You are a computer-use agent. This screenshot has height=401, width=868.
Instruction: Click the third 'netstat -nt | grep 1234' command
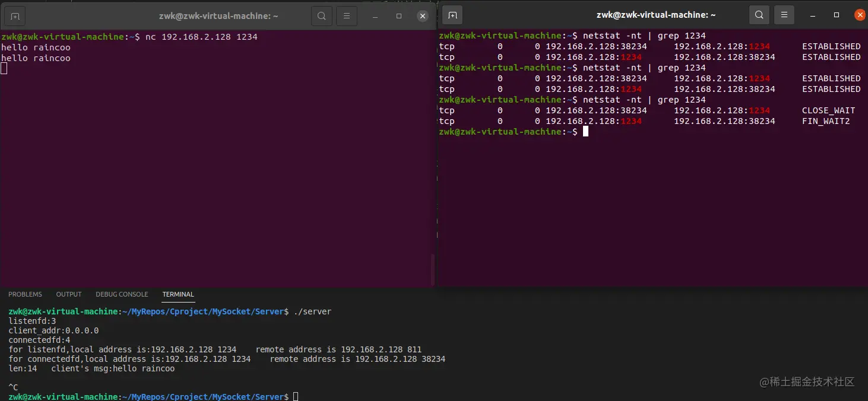(x=644, y=100)
